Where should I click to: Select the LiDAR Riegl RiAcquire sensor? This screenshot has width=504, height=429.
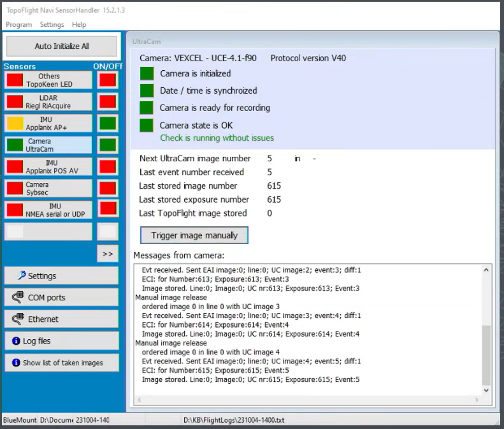[x=48, y=102]
